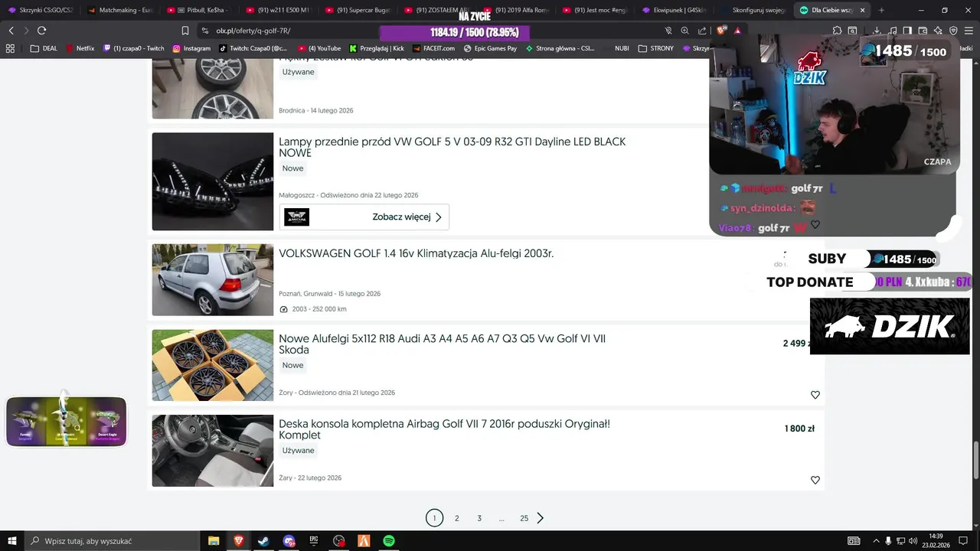Open Windows Start menu
This screenshot has width=980, height=551.
click(11, 541)
